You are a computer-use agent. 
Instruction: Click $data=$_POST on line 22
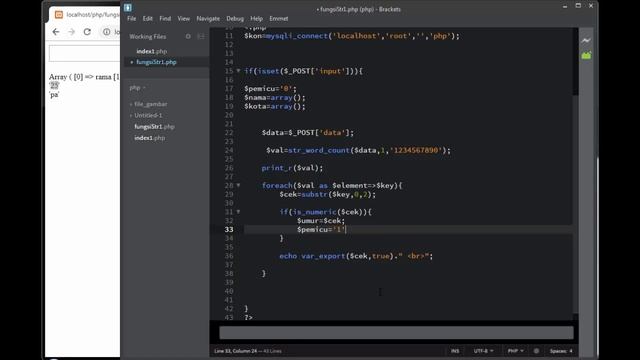click(308, 133)
